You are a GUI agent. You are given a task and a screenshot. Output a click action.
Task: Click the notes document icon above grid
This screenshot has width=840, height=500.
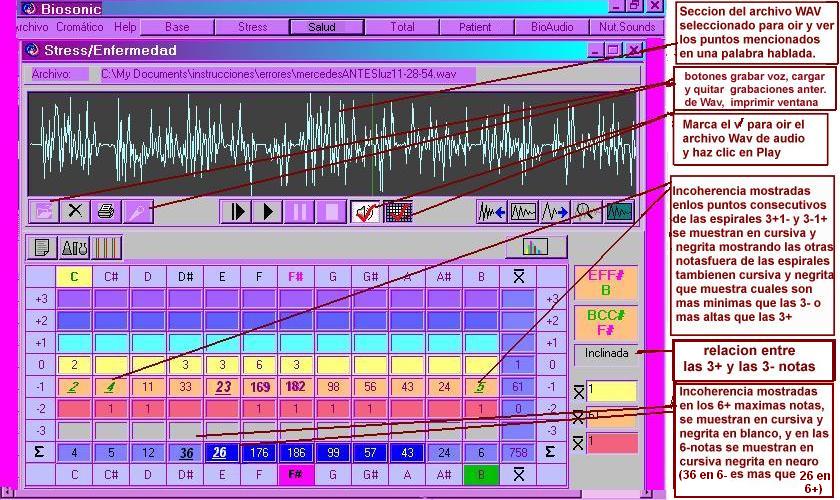(43, 247)
